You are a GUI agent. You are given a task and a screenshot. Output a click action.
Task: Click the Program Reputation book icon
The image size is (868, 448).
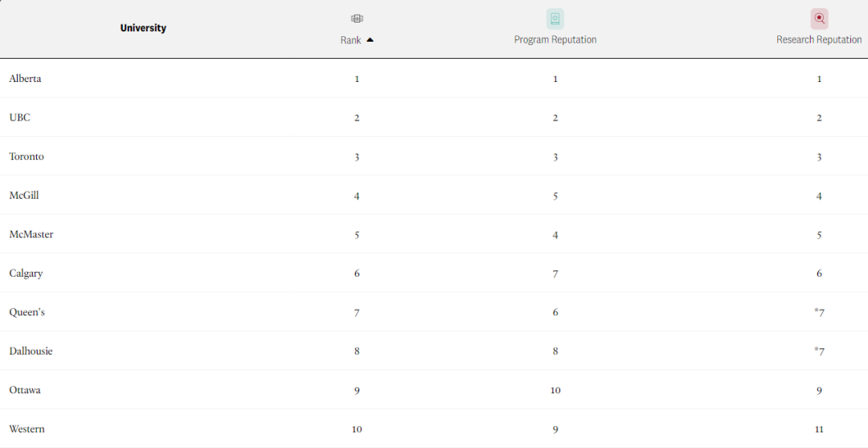coord(555,18)
